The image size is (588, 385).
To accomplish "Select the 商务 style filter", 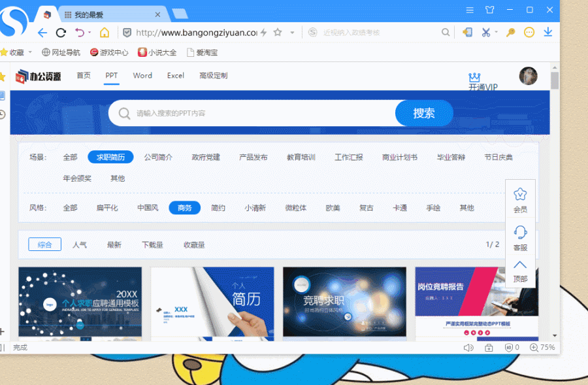I will [184, 207].
